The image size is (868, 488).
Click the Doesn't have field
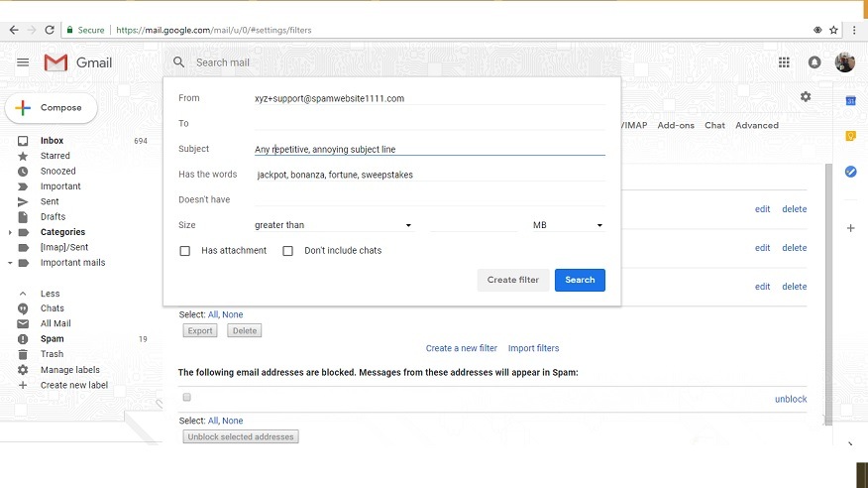click(430, 199)
